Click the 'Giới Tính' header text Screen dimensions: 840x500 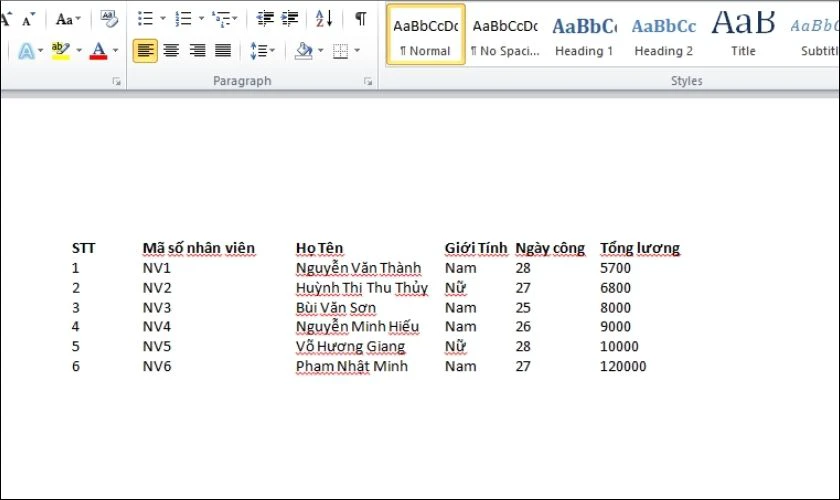tap(476, 248)
